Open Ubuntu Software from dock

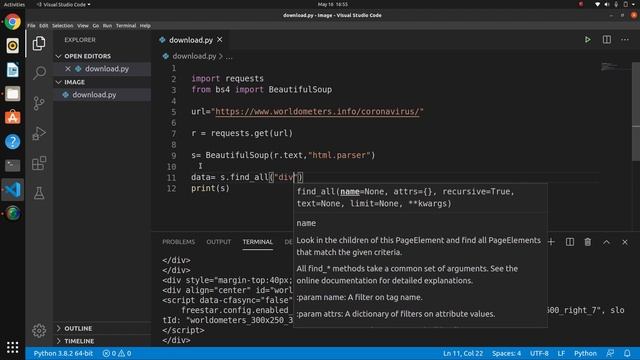13,118
